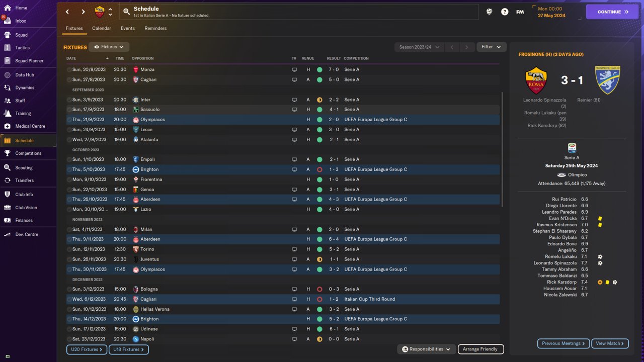Select the row circle for the Bologna fixture
The image size is (644, 362).
coord(69,289)
